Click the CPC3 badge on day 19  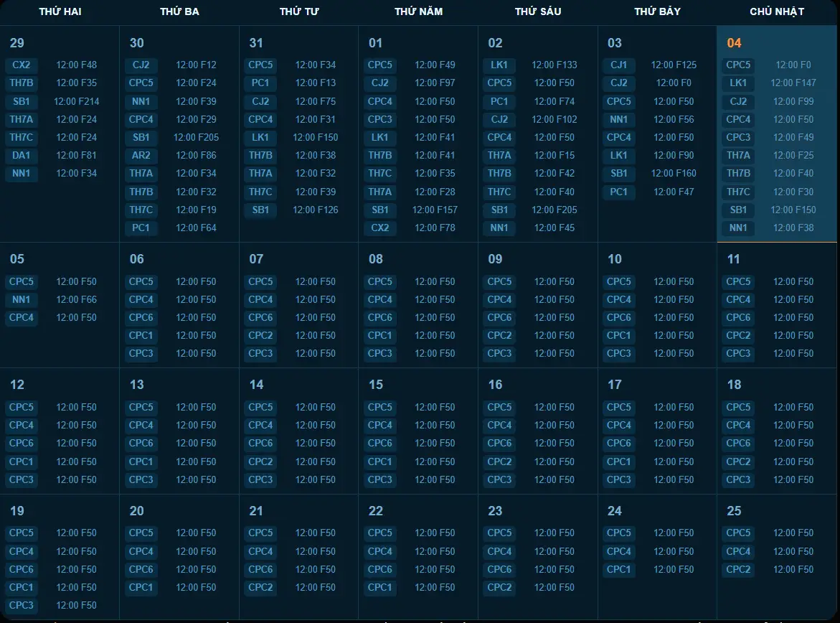coord(21,605)
